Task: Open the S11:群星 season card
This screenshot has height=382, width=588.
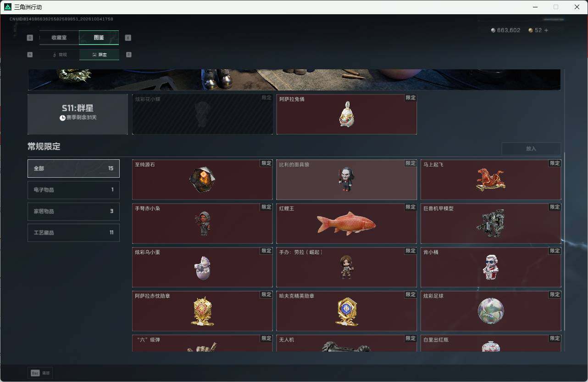Action: click(78, 114)
